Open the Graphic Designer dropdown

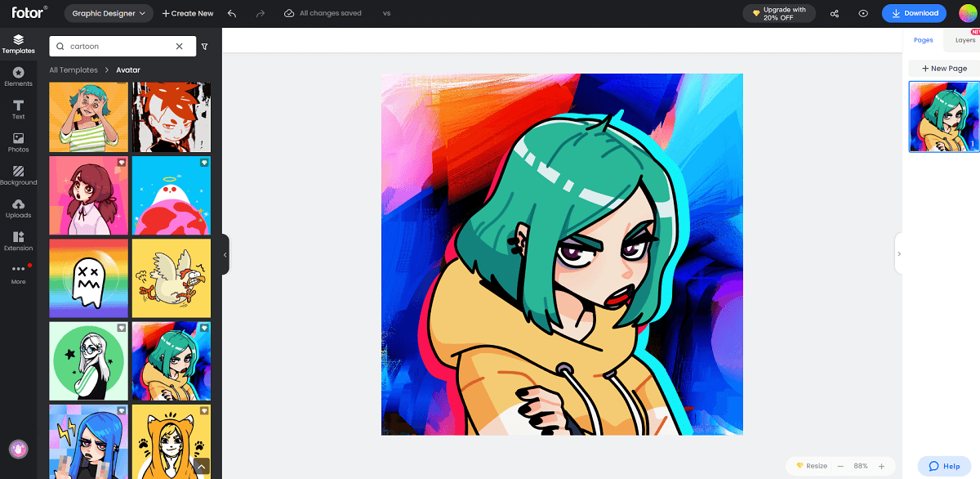(108, 13)
